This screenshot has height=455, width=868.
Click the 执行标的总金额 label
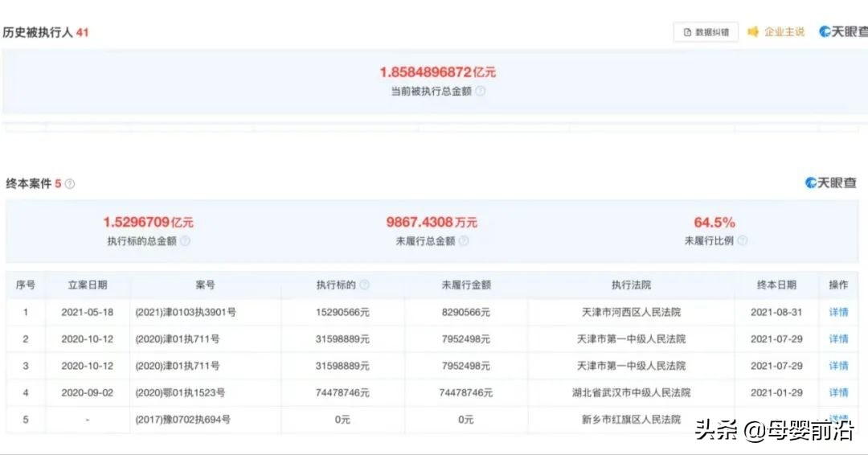(141, 241)
